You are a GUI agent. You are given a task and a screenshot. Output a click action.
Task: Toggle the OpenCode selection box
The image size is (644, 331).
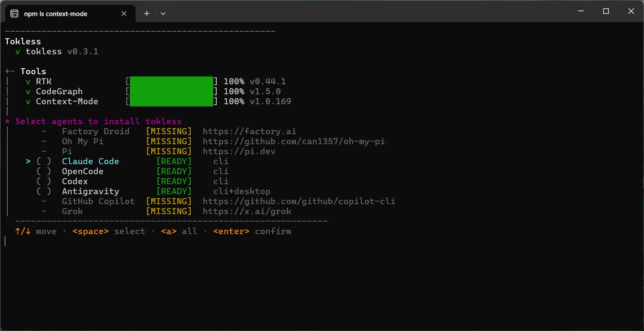[44, 171]
